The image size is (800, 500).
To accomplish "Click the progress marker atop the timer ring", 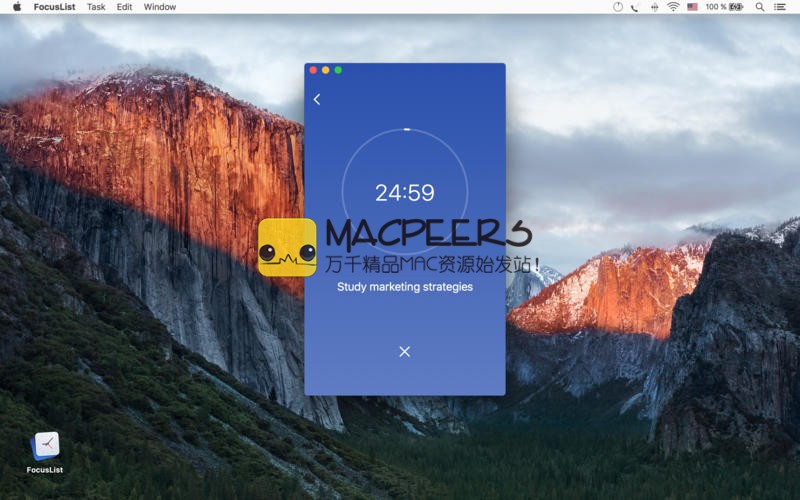I will pos(406,129).
